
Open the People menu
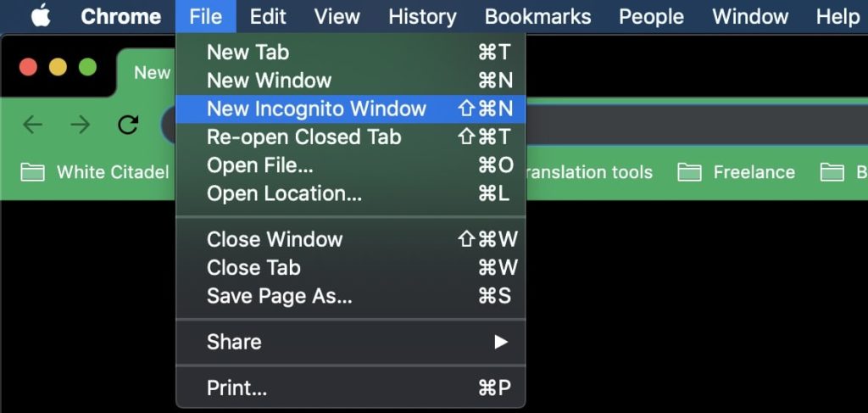pos(652,17)
